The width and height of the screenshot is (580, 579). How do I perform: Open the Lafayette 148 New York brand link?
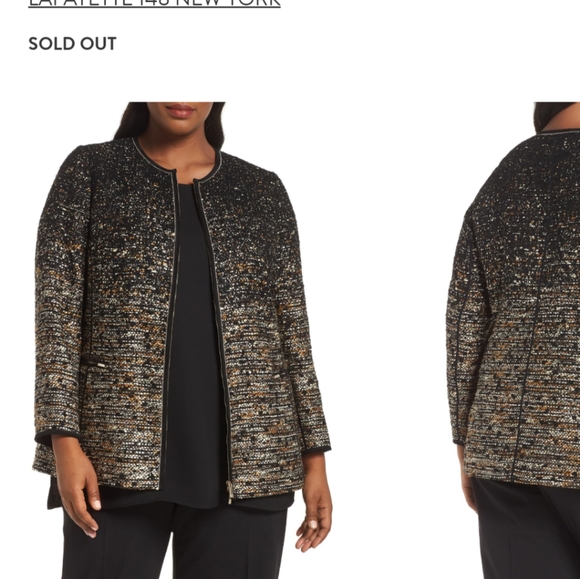[x=155, y=3]
